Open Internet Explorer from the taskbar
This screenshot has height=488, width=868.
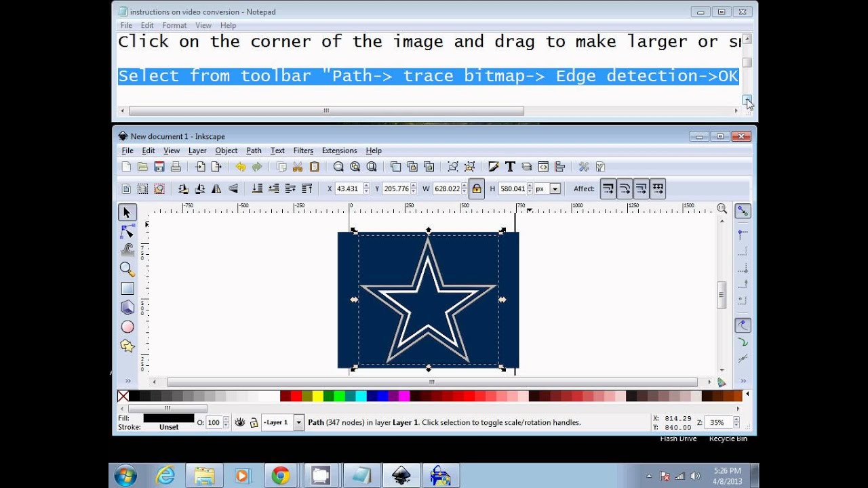165,475
